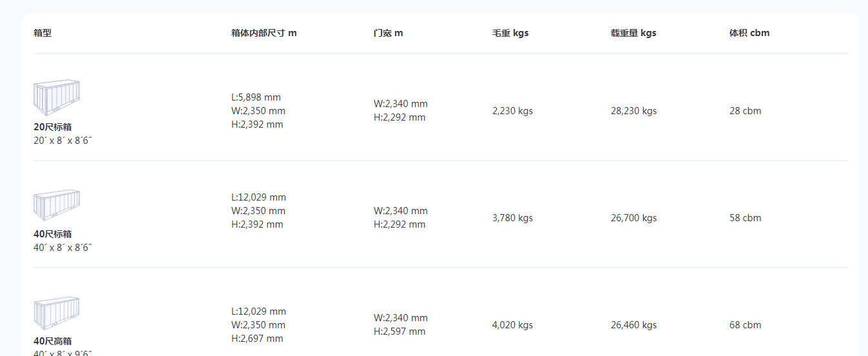Screen dimensions: 868x356
Task: Click the L:5,898 mm inner length value
Action: tap(256, 97)
